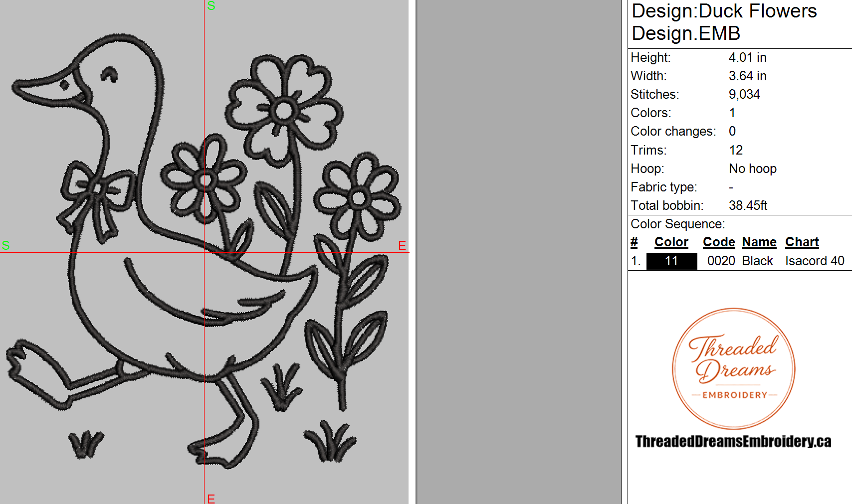Image resolution: width=852 pixels, height=504 pixels.
Task: Click the 'Color Sequence:' label
Action: tap(678, 224)
